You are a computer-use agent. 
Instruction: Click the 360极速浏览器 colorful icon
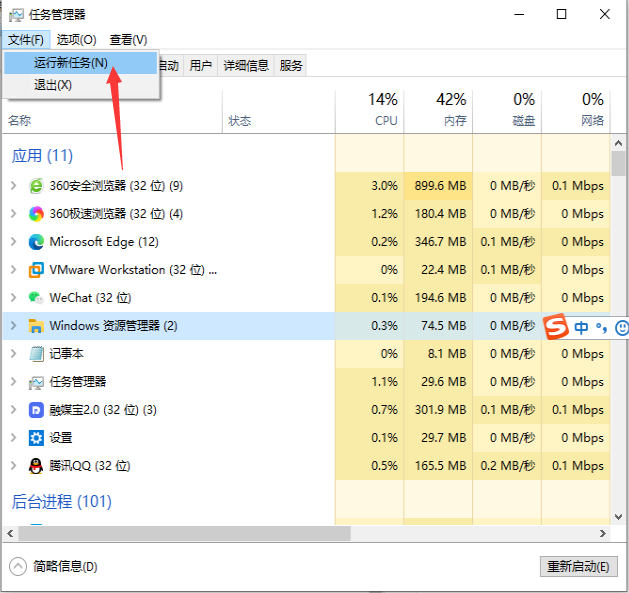pos(36,214)
